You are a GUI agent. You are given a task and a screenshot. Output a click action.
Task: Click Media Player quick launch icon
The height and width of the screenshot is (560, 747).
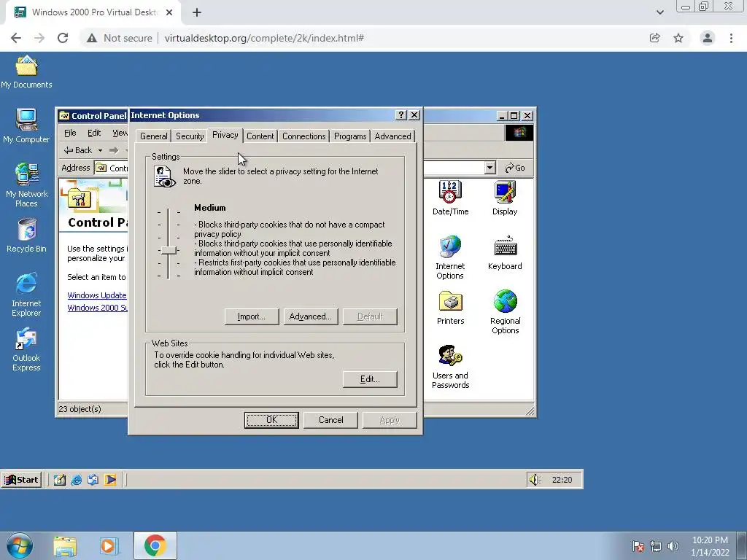coord(110,480)
